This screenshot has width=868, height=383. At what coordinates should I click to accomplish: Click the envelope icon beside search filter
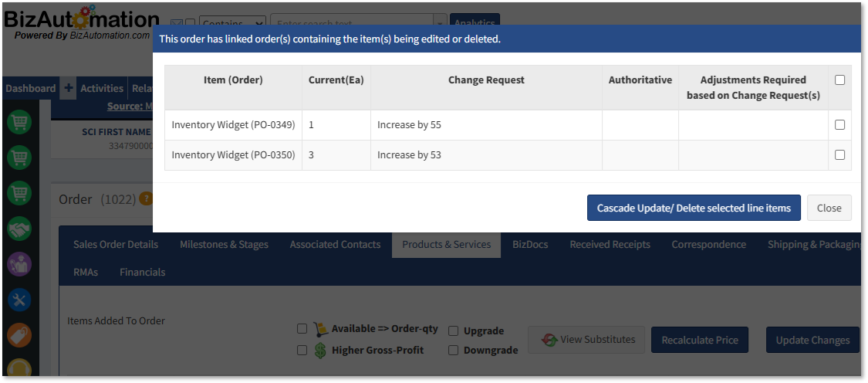pyautogui.click(x=176, y=23)
